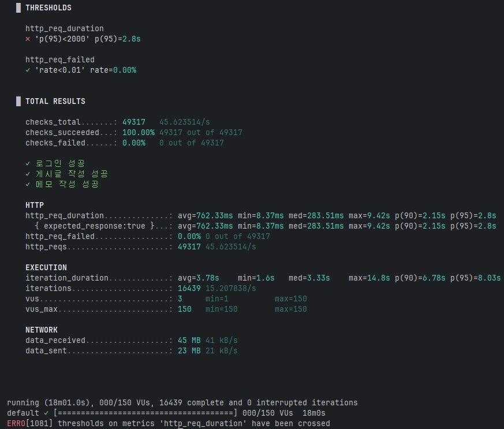Click the data_sent label
504x429 pixels.
(x=46, y=350)
